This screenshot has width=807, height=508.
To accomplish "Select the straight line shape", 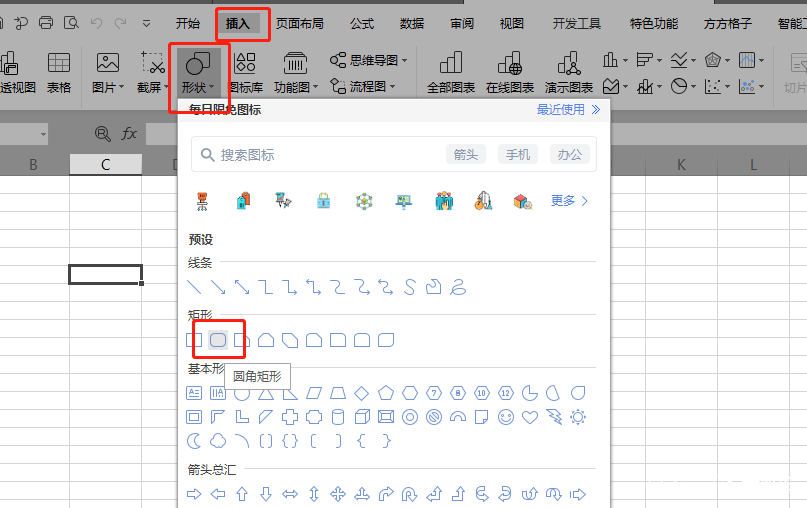I will pos(194,287).
